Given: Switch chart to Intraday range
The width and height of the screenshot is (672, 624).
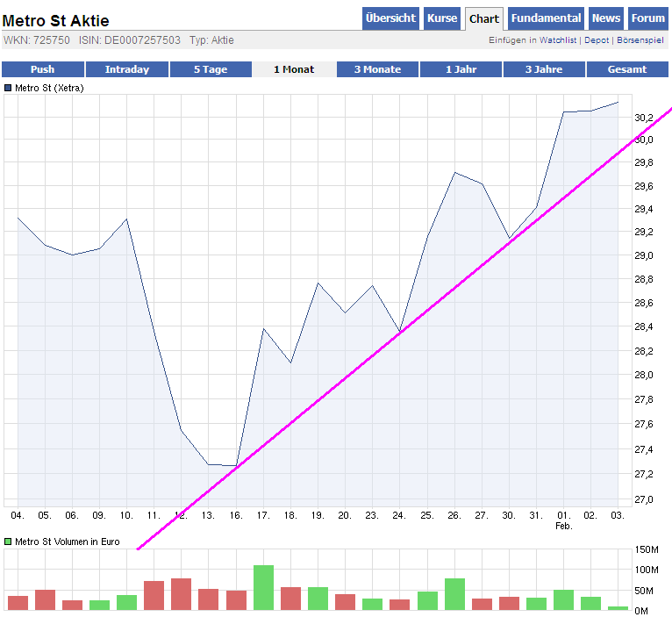Looking at the screenshot, I should (x=126, y=69).
